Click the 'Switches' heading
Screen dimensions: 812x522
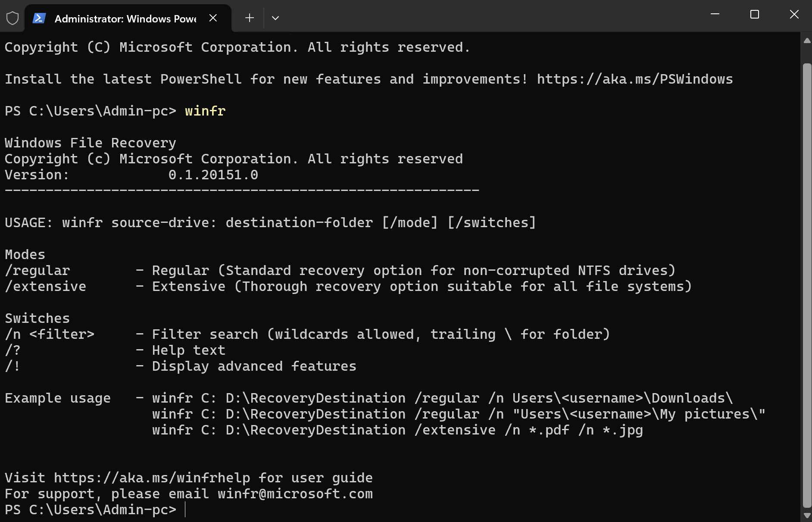(37, 319)
